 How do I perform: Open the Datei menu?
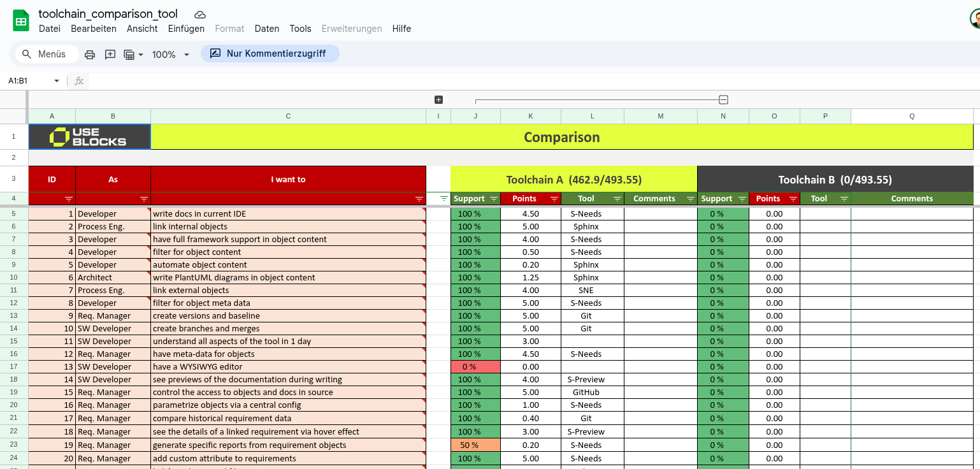50,29
